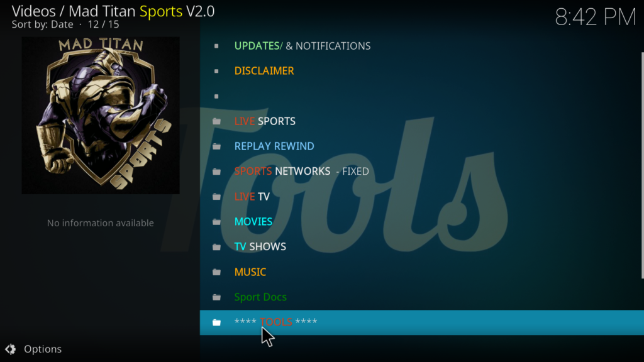Open the Sport Docs folder

[x=421, y=297]
